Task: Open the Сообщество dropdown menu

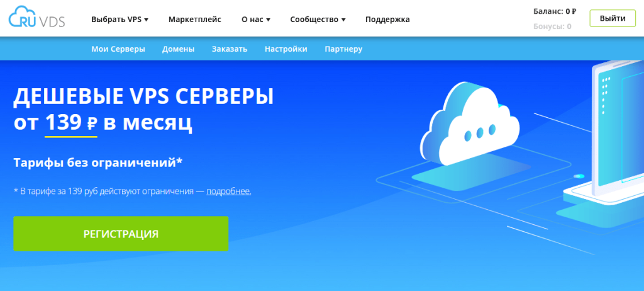Action: [x=318, y=20]
